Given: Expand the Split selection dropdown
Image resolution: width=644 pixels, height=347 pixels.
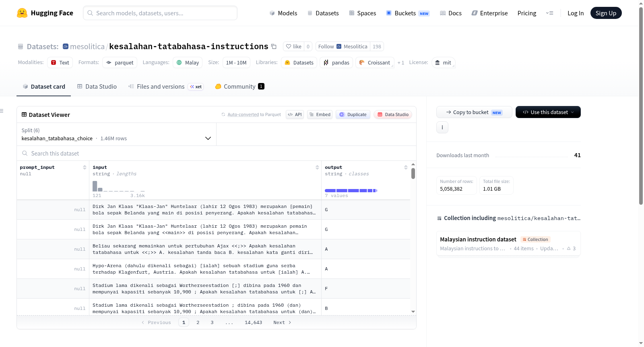Looking at the screenshot, I should pyautogui.click(x=117, y=134).
